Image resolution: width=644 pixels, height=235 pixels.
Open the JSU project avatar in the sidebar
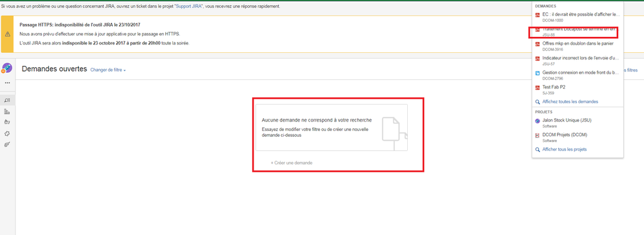pyautogui.click(x=7, y=68)
